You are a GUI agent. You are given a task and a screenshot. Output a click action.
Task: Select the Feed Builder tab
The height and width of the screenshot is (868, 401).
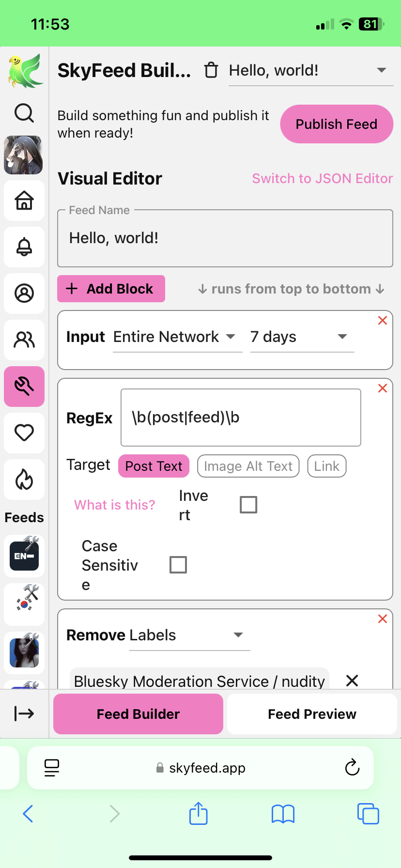138,714
